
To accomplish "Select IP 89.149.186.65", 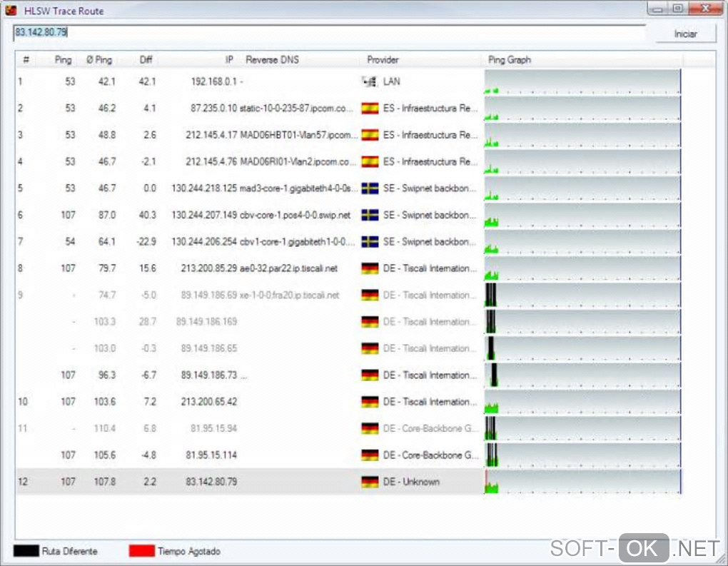I will tap(209, 348).
